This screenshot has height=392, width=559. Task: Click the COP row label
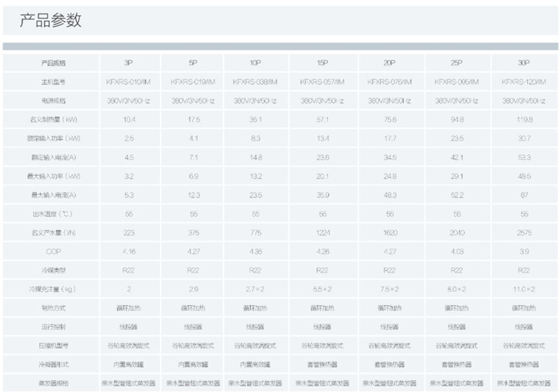coord(53,251)
